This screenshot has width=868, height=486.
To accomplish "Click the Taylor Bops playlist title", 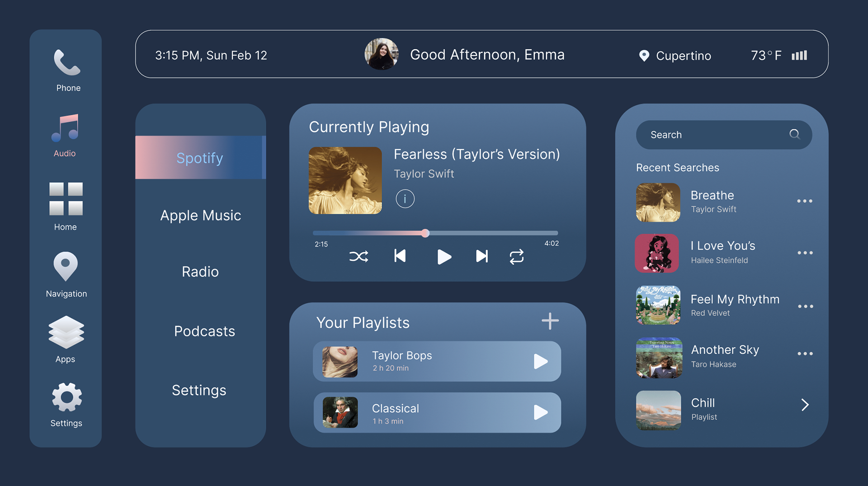I will tap(402, 355).
